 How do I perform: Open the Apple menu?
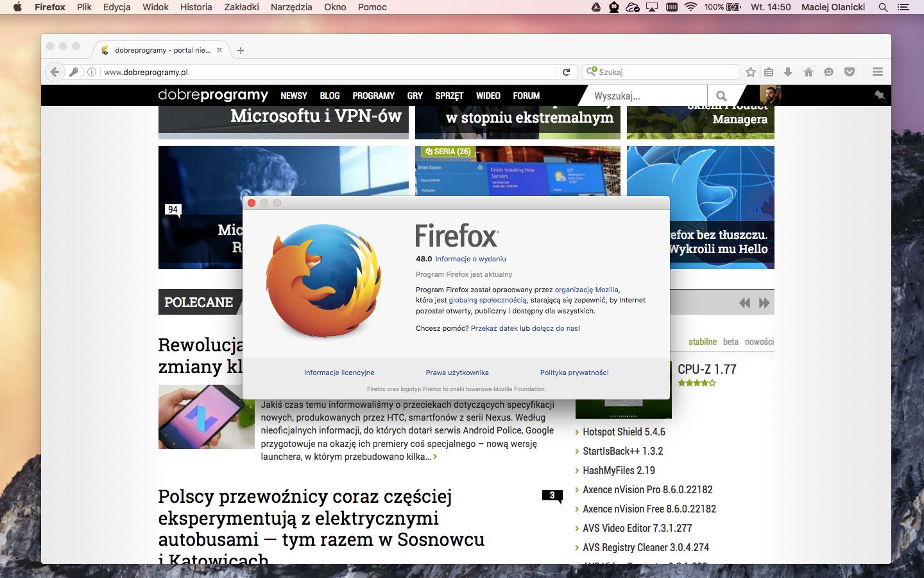point(17,7)
